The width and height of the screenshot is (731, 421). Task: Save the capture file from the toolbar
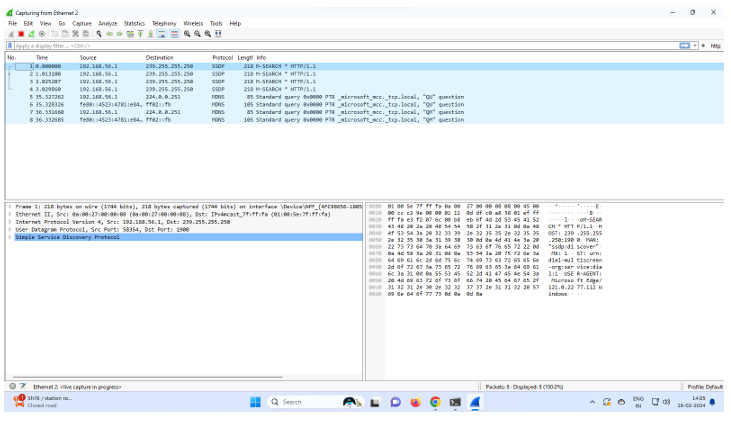[65, 34]
